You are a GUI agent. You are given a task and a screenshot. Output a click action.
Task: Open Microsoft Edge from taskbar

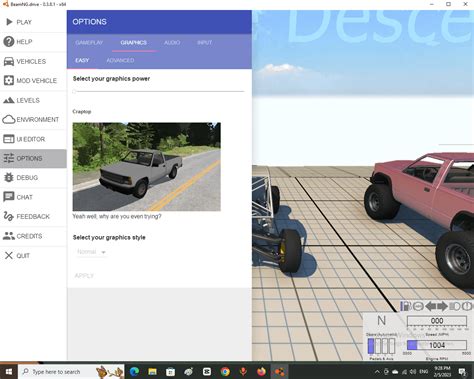tap(134, 371)
